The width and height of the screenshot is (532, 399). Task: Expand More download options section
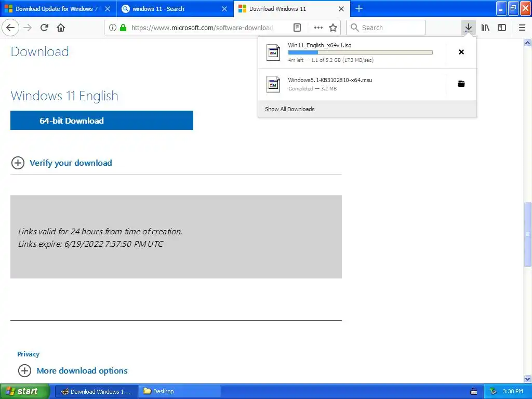coord(73,370)
